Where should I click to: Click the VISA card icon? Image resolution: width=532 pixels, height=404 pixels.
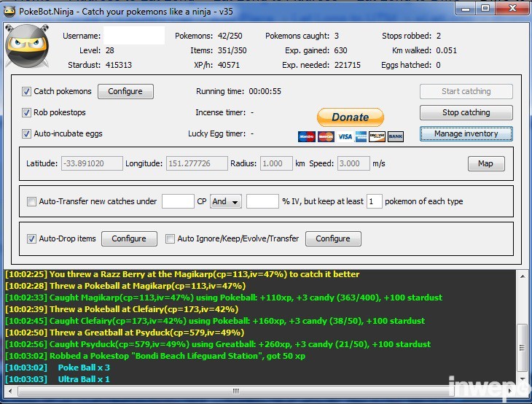click(x=345, y=136)
